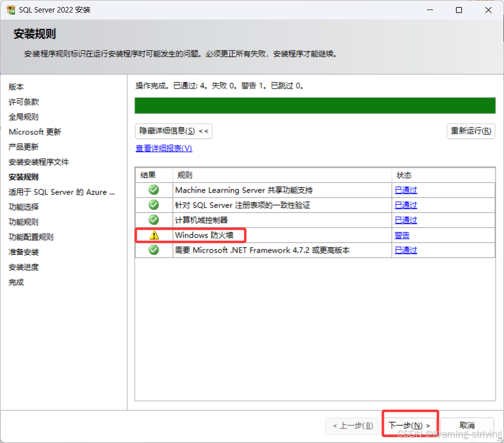504x443 pixels.
Task: Open 已通过 status for Machine Learning Server
Action: (x=405, y=190)
